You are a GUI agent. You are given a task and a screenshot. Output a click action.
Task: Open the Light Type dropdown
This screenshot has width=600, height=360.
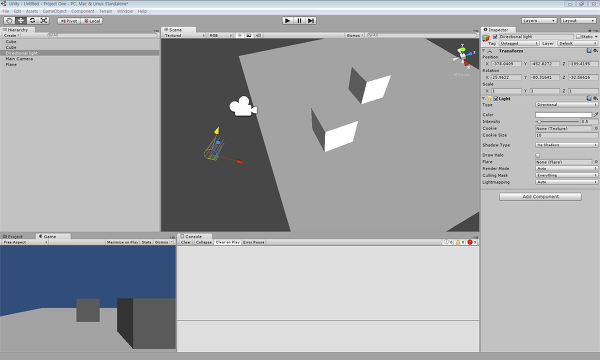(566, 104)
